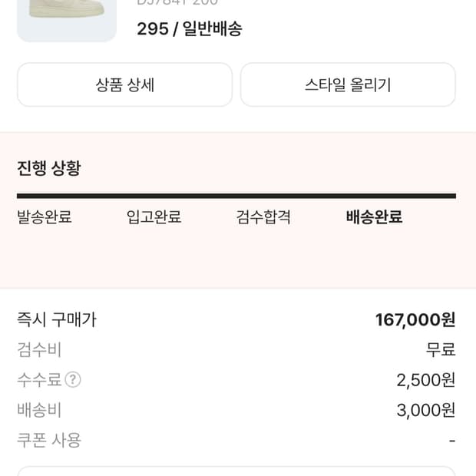Tap the 배송비 shipping label
The image size is (476, 476).
tap(39, 410)
